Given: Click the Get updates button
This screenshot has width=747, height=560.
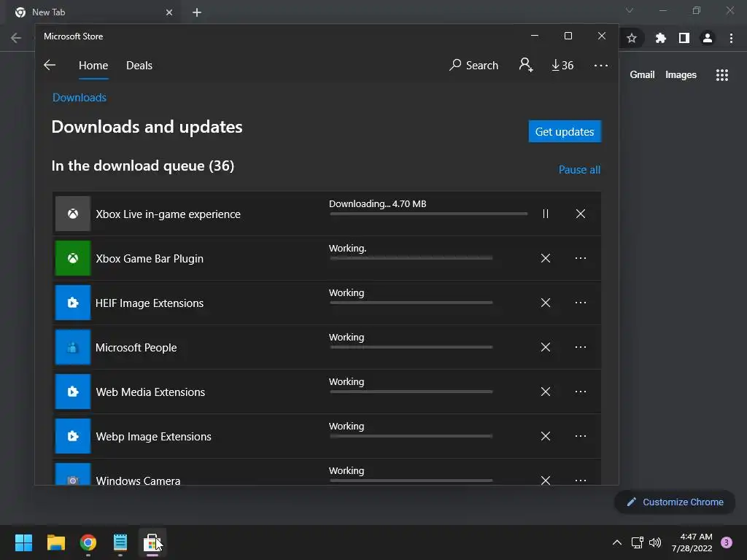Looking at the screenshot, I should point(565,131).
